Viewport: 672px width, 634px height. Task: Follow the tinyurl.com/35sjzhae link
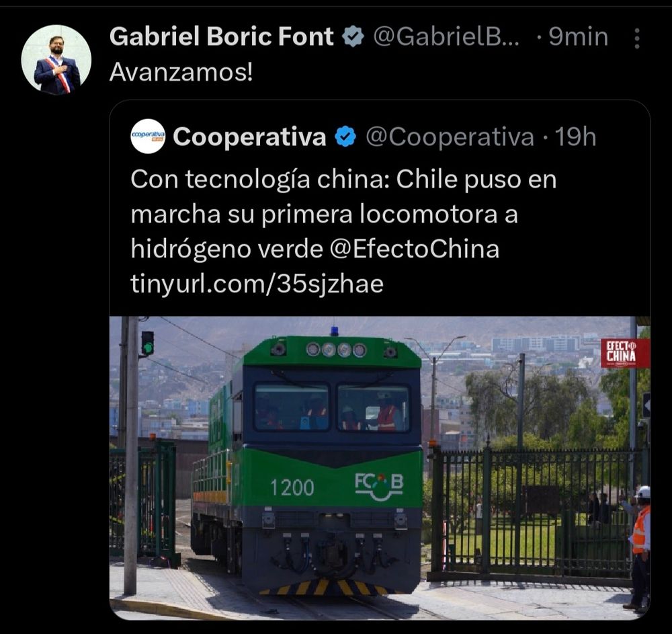pyautogui.click(x=257, y=284)
